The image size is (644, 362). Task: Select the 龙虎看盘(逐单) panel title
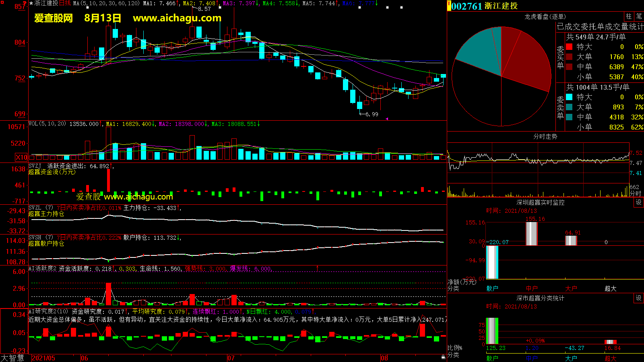coord(545,16)
